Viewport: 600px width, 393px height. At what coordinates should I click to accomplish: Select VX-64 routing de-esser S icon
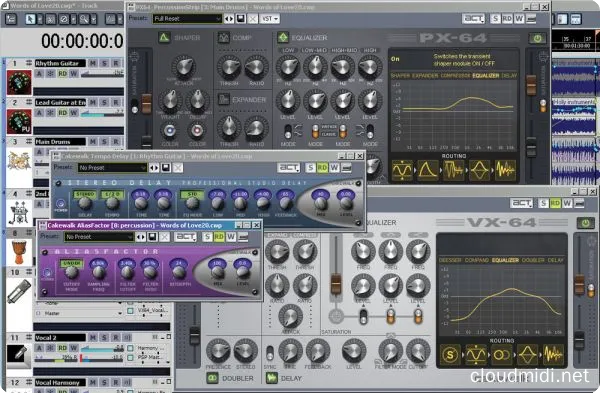pyautogui.click(x=450, y=355)
